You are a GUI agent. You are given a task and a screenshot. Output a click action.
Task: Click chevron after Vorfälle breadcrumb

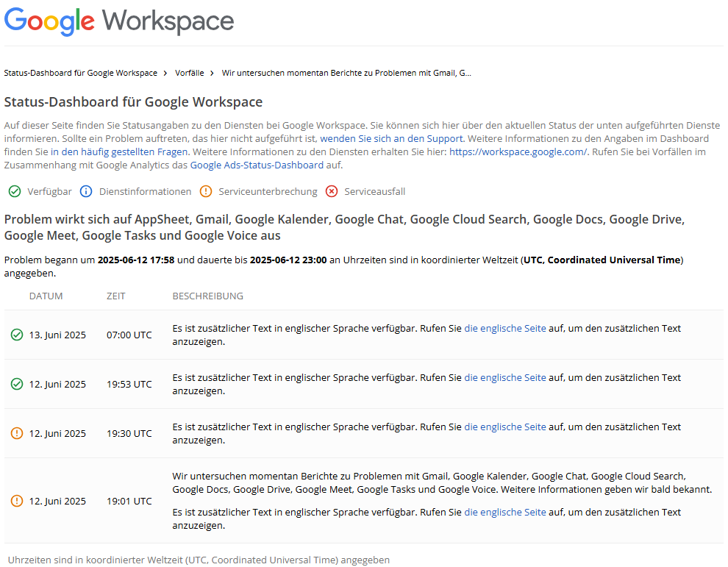pyautogui.click(x=212, y=74)
